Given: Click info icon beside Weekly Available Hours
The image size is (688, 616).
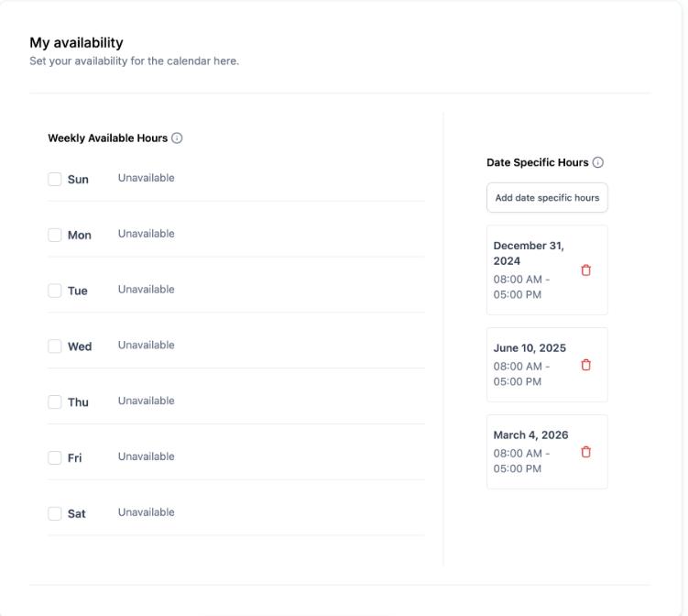Looking at the screenshot, I should point(178,138).
